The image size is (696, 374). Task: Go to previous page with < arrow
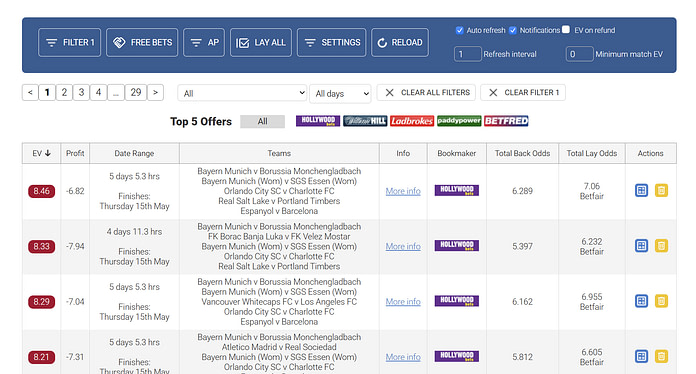coord(30,92)
